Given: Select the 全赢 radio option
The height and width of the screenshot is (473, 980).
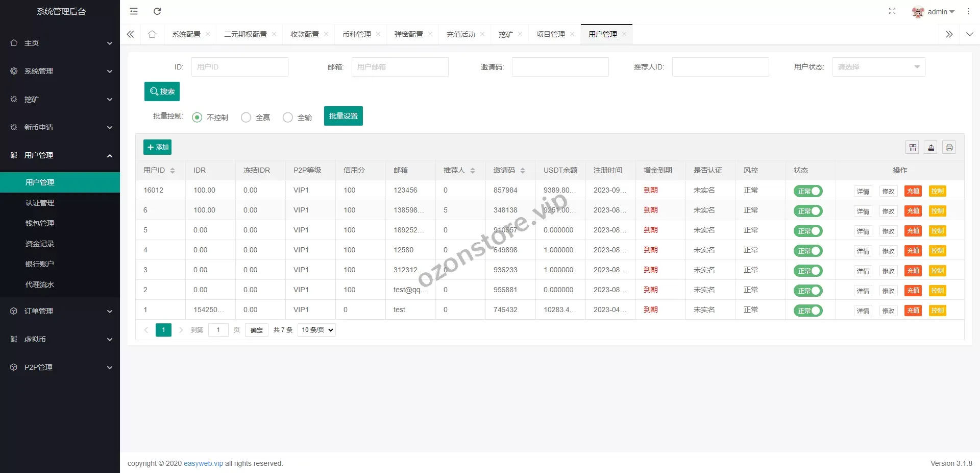Looking at the screenshot, I should point(246,117).
